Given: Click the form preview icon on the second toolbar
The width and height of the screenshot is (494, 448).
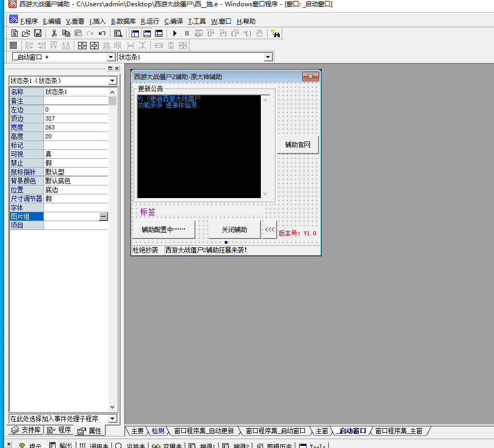Looking at the screenshot, I should click(13, 46).
